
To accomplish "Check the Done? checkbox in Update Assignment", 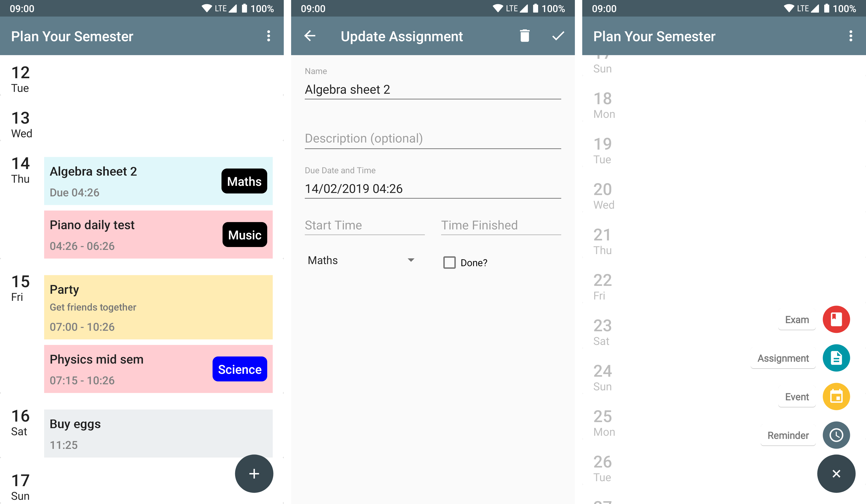I will tap(449, 262).
